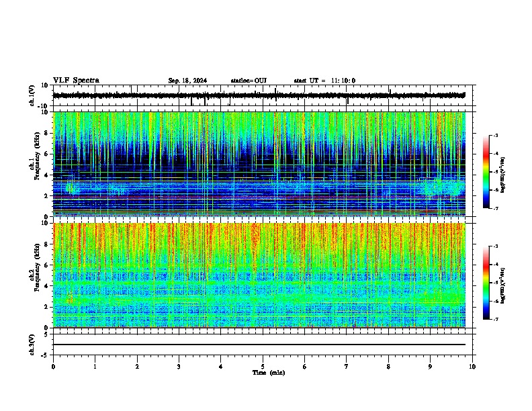Select the ch.2 frequency spectrogram panel
This screenshot has width=532, height=411.
tap(259, 275)
